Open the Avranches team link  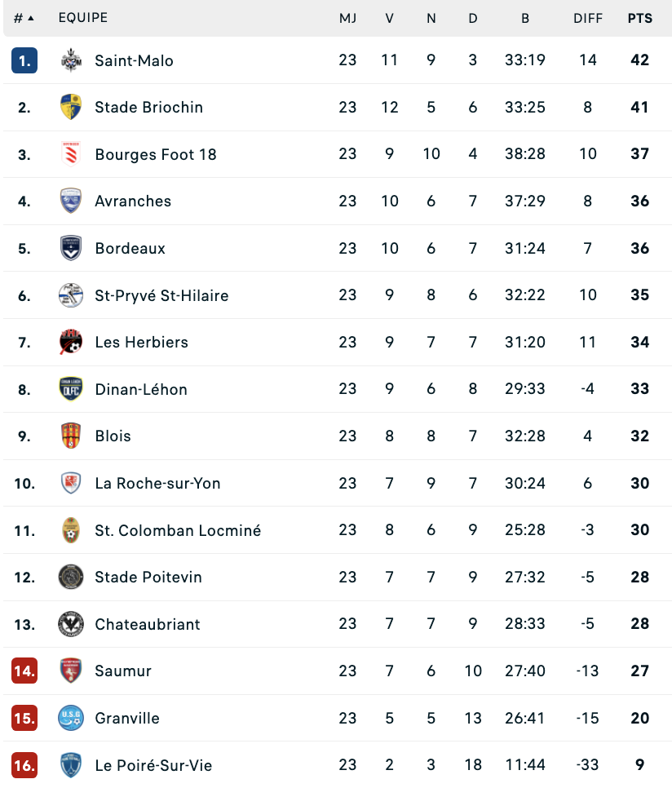click(133, 201)
